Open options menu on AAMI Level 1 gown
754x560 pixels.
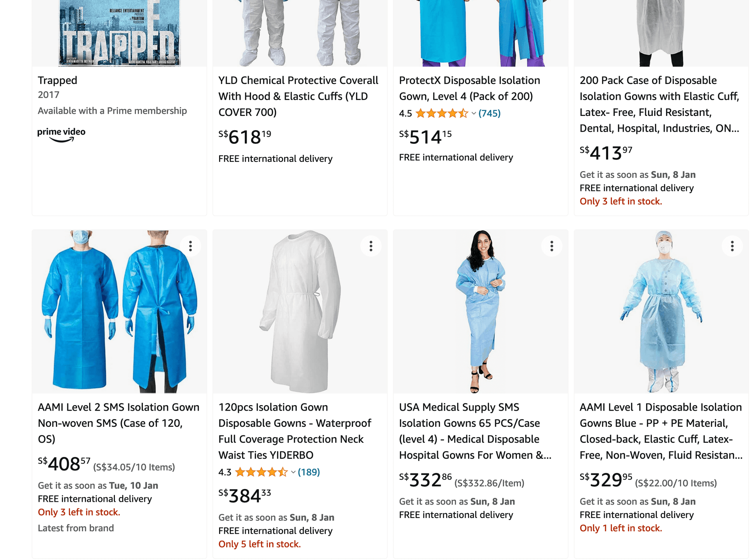coord(732,246)
